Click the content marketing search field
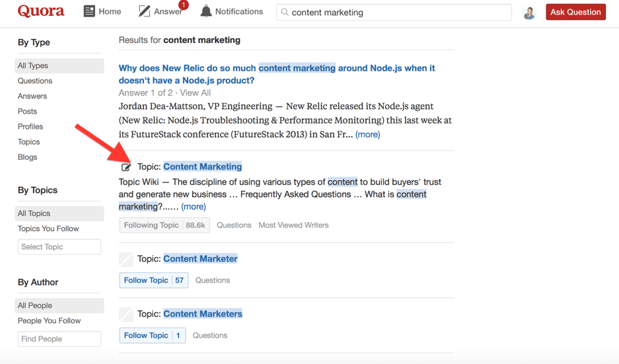 pos(394,13)
